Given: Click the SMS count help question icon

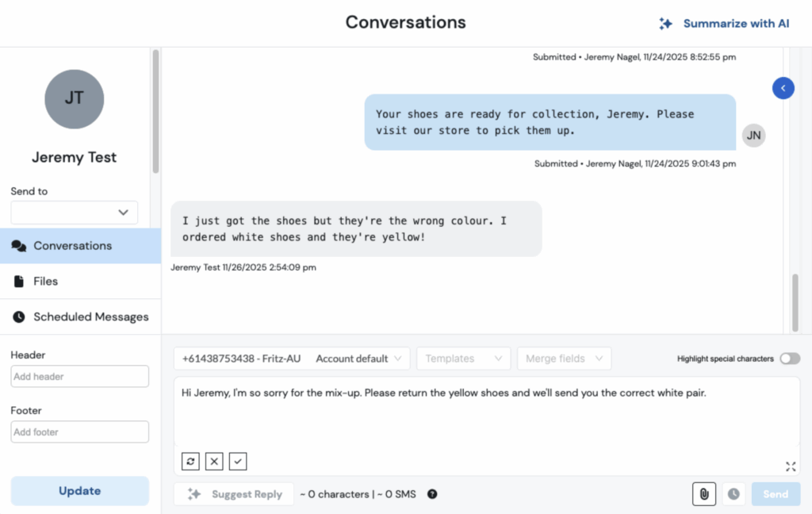Looking at the screenshot, I should click(x=432, y=494).
